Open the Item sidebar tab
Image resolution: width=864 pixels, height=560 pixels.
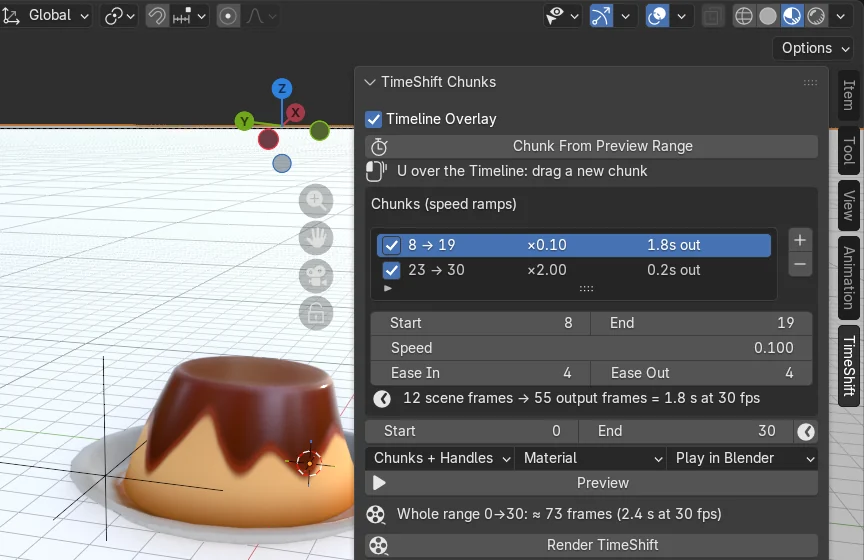(849, 95)
